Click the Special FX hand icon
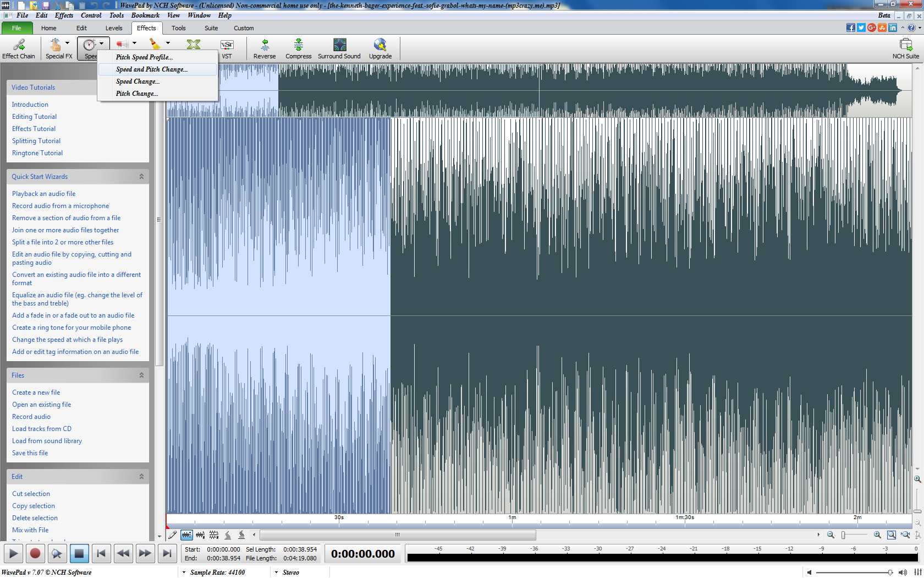The height and width of the screenshot is (578, 924). (55, 45)
